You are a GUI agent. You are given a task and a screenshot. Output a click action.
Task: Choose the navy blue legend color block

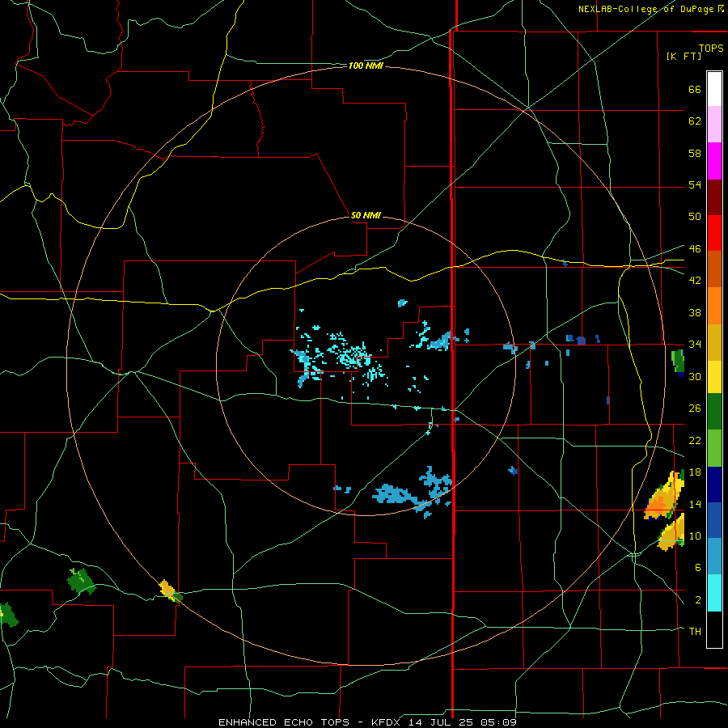[x=714, y=485]
